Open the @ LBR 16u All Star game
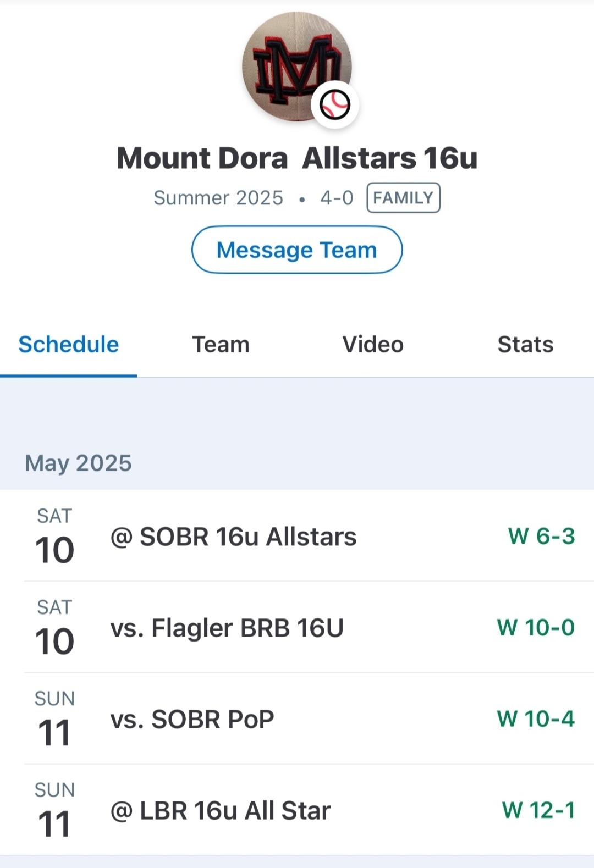The width and height of the screenshot is (594, 868). coord(221,810)
